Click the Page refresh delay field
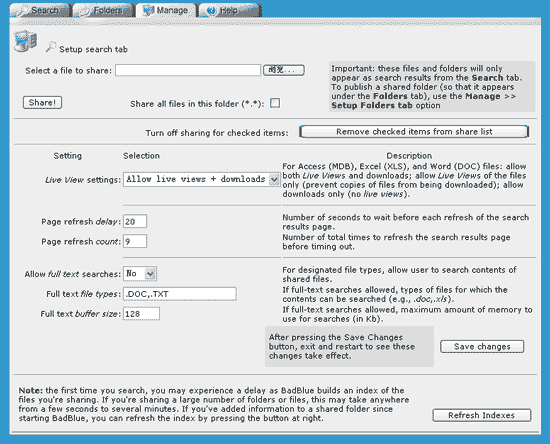Viewport: 550px width, 444px height. 135,221
